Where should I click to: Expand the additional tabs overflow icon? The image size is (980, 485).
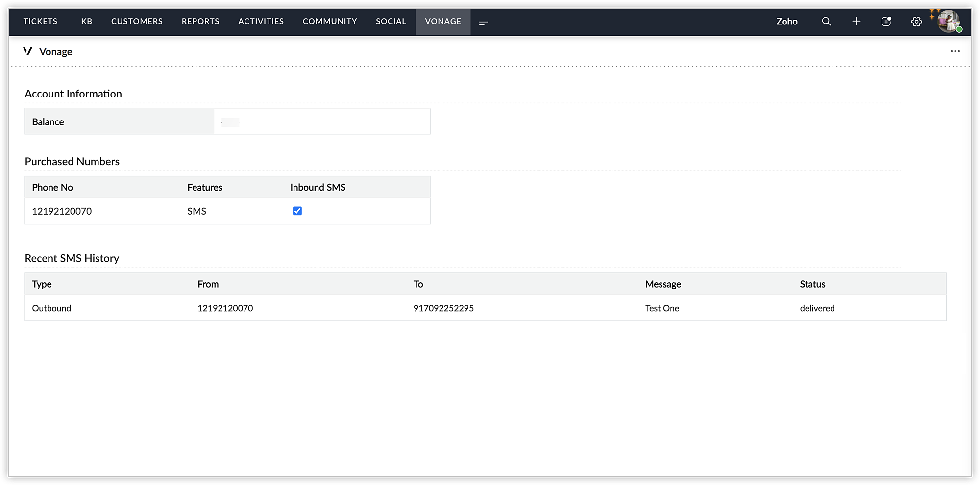(x=483, y=23)
